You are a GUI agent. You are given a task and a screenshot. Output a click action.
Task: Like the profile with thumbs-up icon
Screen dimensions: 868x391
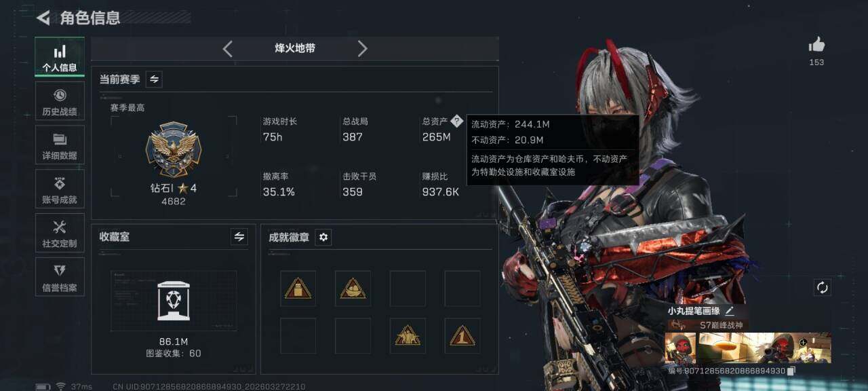(x=816, y=45)
